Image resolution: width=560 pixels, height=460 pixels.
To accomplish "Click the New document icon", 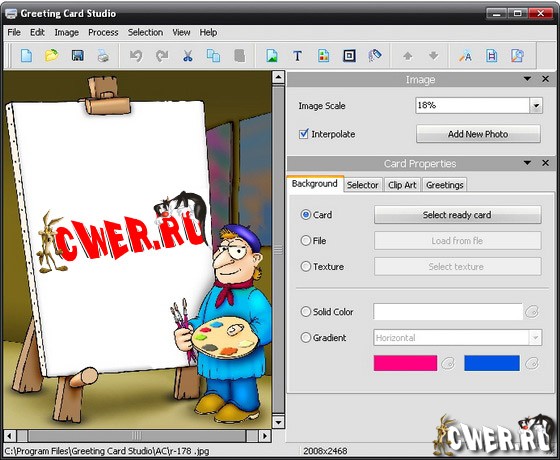I will point(26,56).
